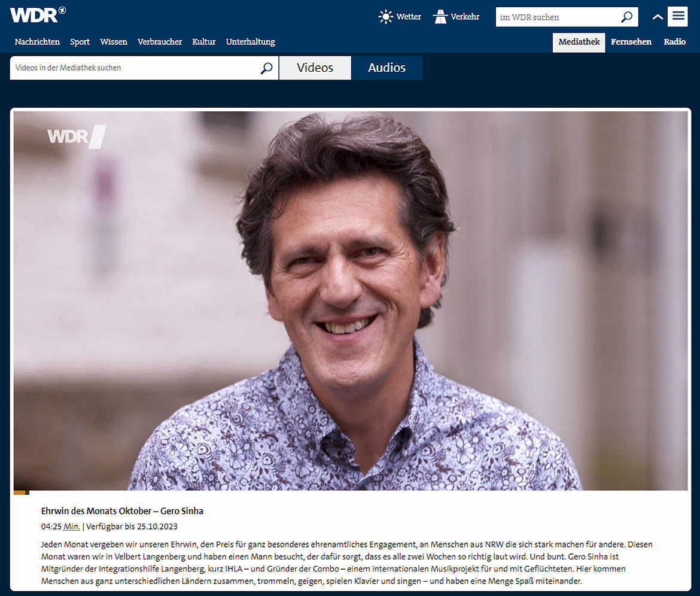The height and width of the screenshot is (596, 700).
Task: Go to the Wissen section
Action: (114, 41)
